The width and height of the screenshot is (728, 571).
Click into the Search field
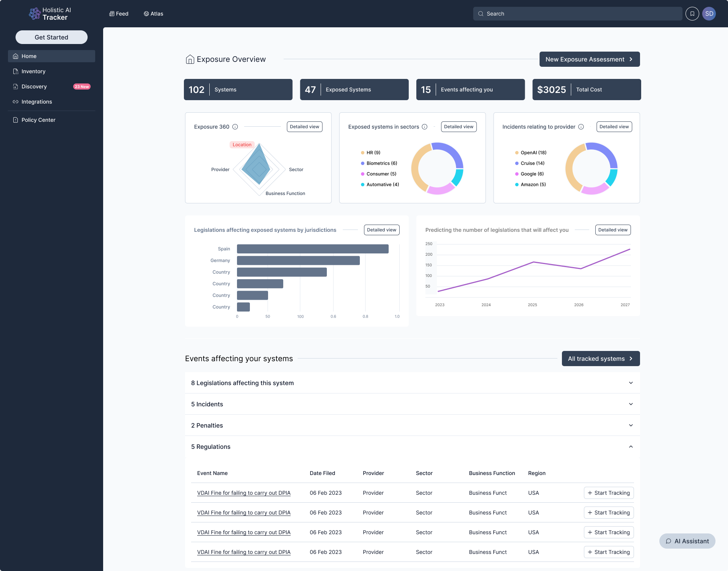tap(580, 14)
